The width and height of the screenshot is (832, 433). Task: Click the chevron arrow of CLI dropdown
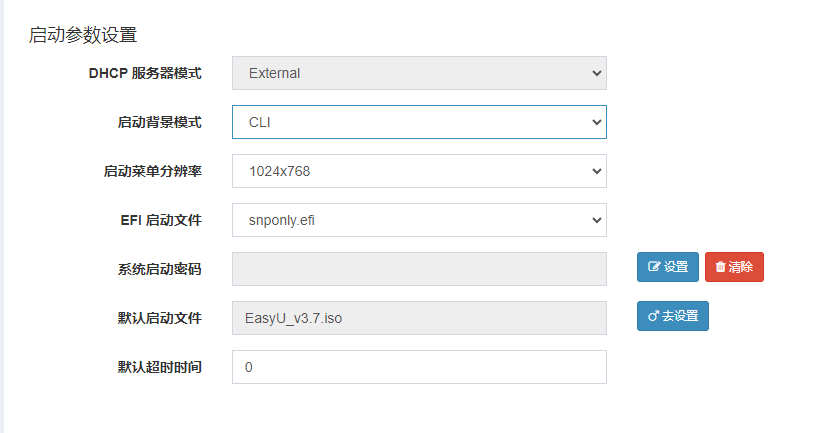coord(596,122)
